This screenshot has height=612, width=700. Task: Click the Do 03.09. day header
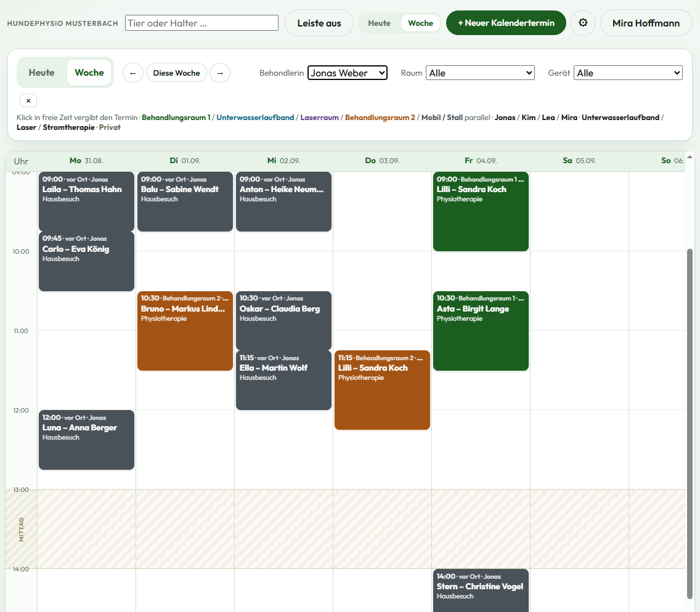coord(382,161)
